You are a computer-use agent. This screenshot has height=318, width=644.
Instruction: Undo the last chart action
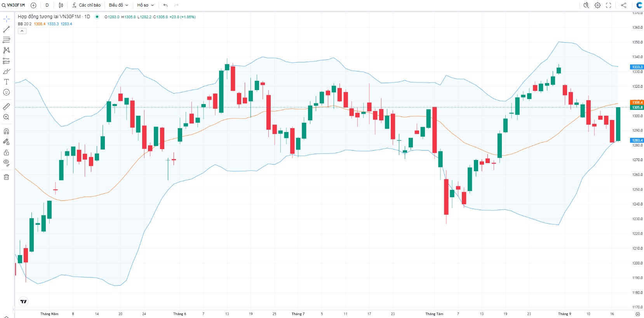point(165,5)
